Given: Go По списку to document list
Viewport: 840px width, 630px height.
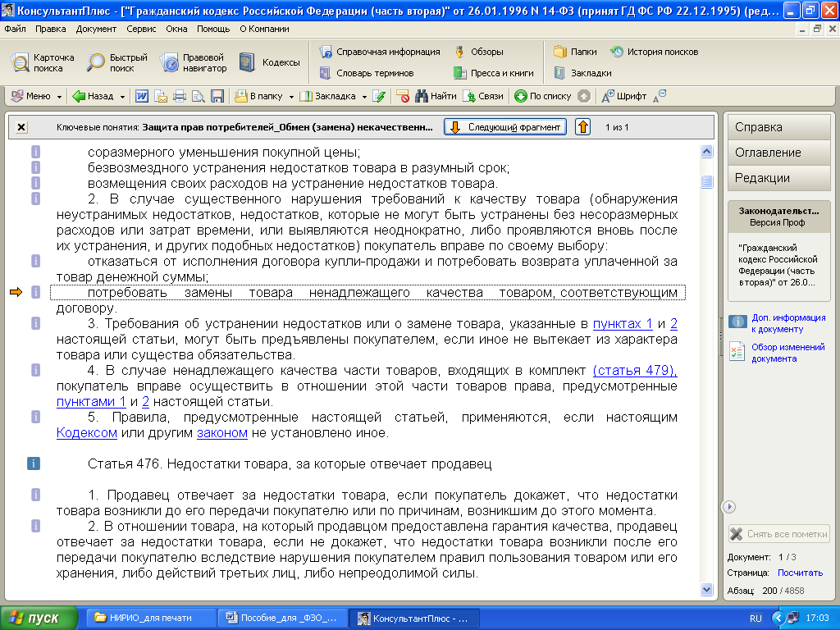Looking at the screenshot, I should [x=543, y=96].
